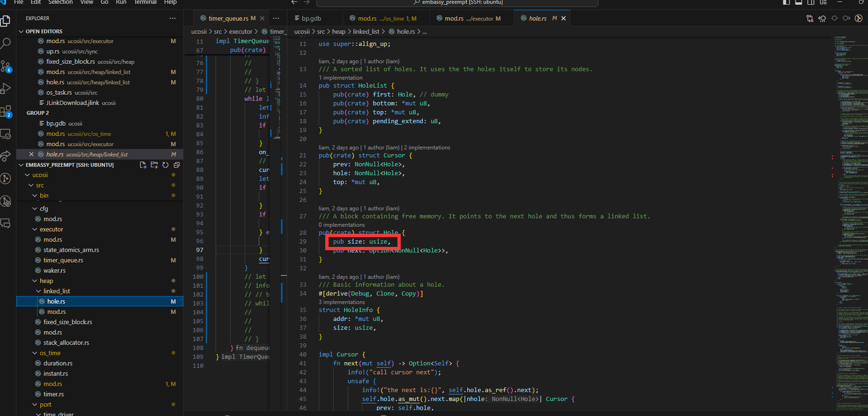
Task: Click compare changes icon in editor toolbar
Action: (810, 18)
